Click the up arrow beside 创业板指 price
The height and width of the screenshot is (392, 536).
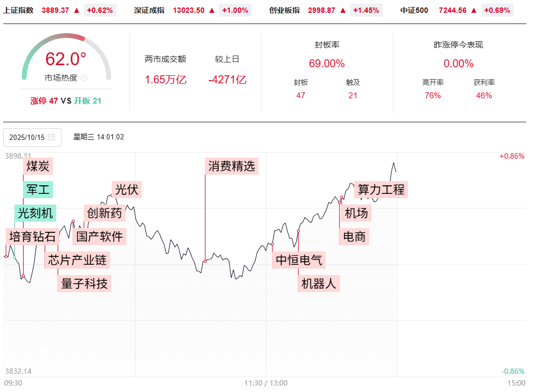pyautogui.click(x=343, y=10)
